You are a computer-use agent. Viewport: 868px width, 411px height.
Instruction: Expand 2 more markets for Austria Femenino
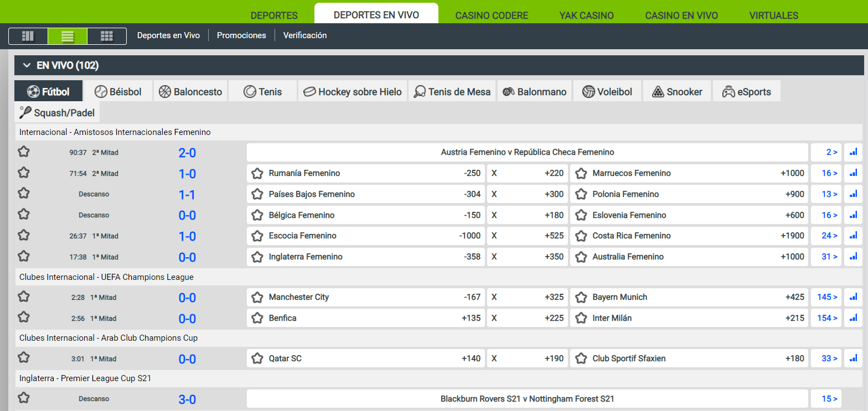[x=826, y=152]
